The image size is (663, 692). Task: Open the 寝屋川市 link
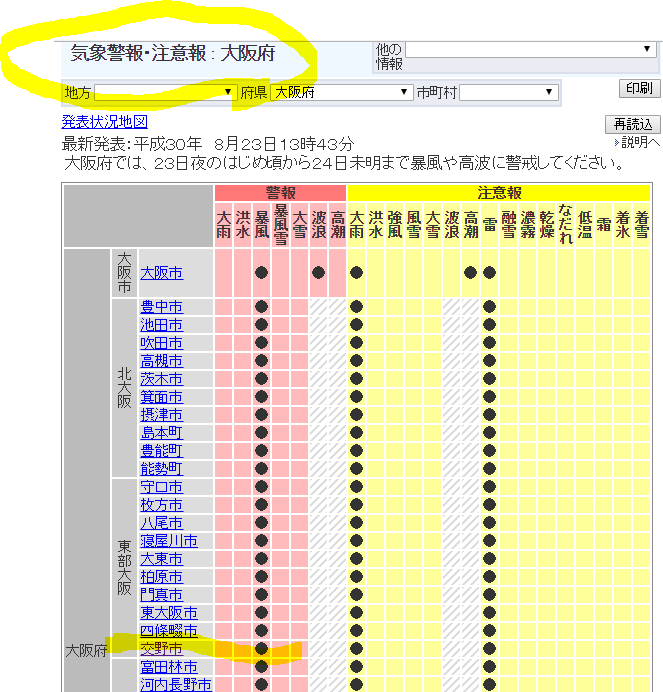(x=169, y=541)
